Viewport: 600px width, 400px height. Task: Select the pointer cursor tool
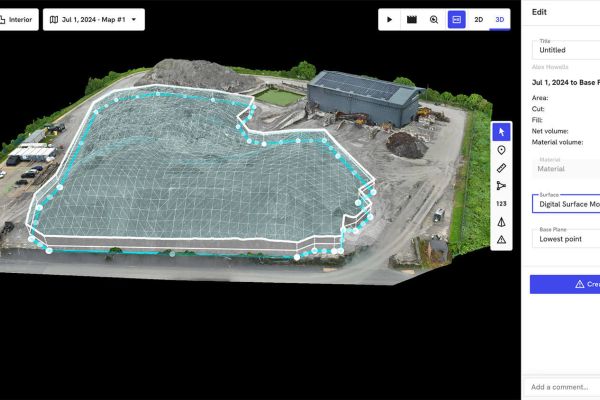[x=501, y=132]
